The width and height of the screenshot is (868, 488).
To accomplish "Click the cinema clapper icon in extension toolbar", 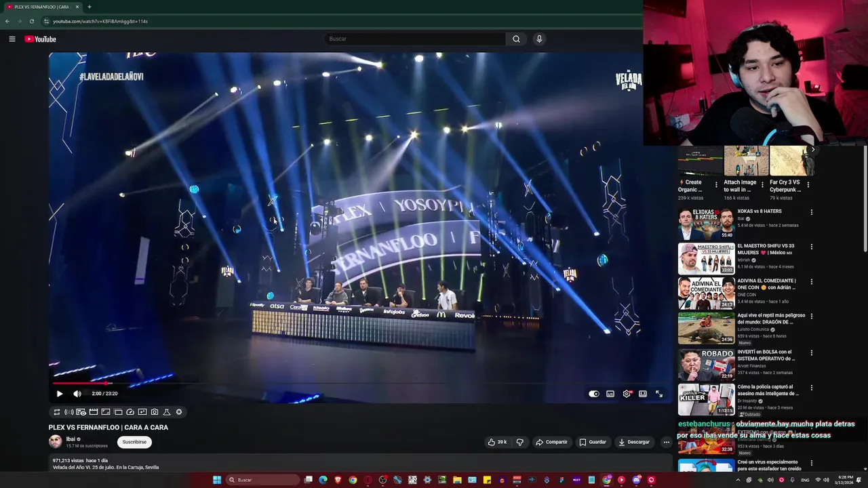I will [x=94, y=412].
